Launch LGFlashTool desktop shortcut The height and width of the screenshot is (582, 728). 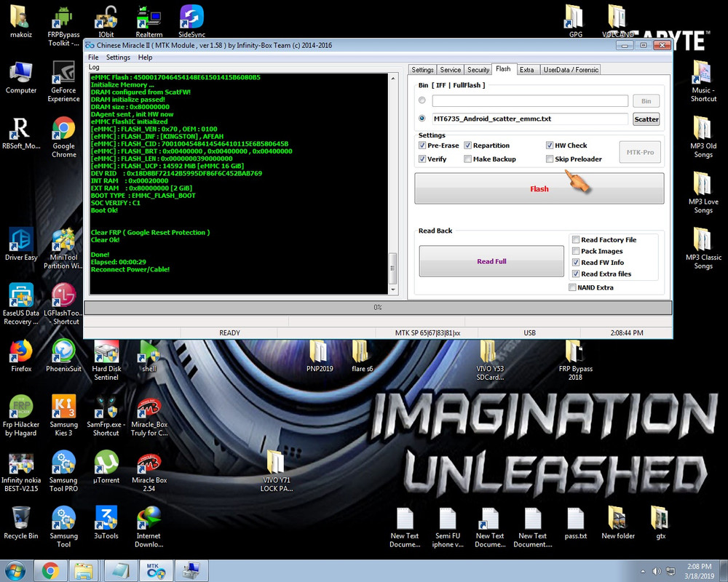click(63, 305)
